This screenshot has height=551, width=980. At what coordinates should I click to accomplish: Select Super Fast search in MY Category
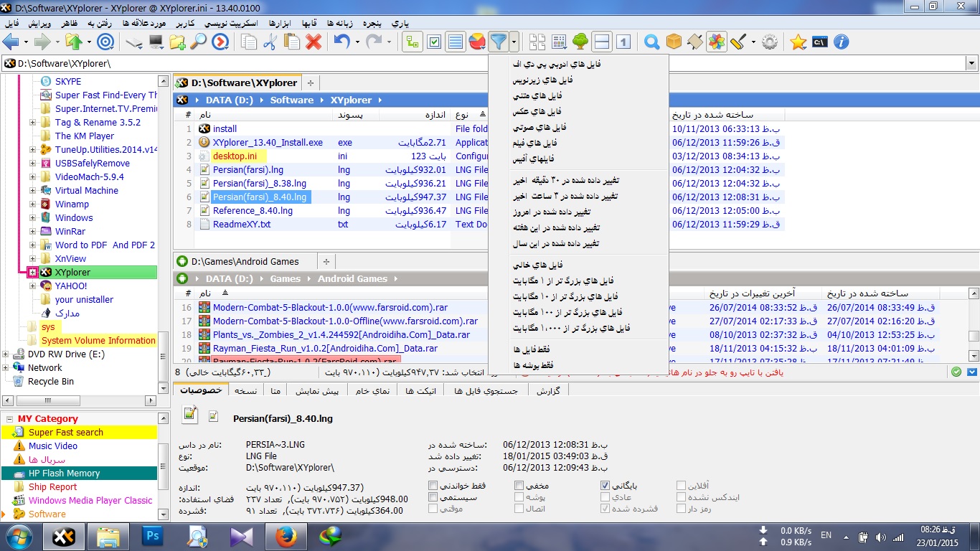tap(66, 433)
